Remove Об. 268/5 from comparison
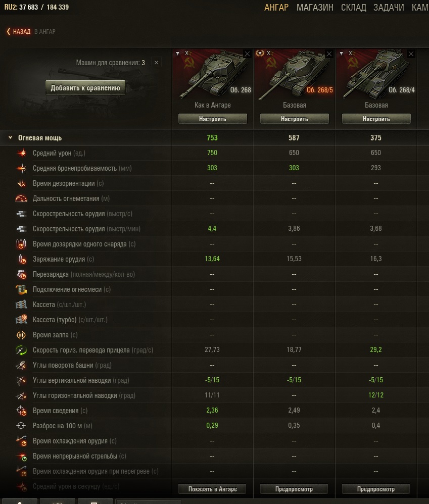 (x=329, y=54)
